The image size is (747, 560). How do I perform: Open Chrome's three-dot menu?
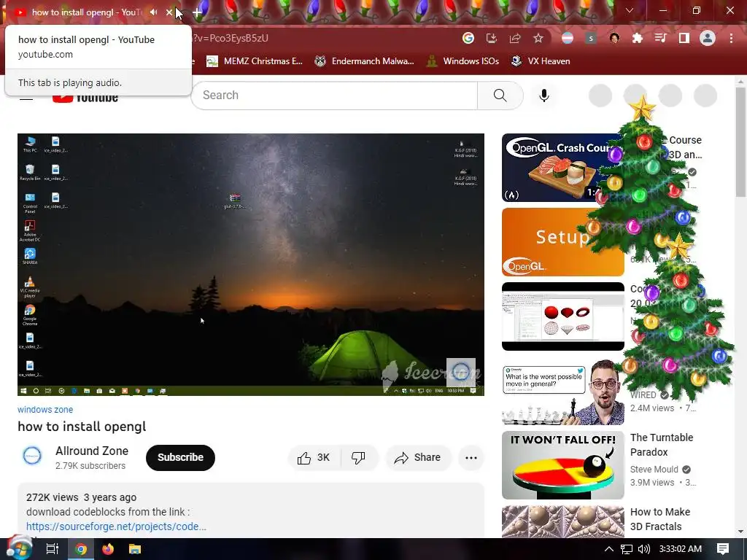(731, 38)
